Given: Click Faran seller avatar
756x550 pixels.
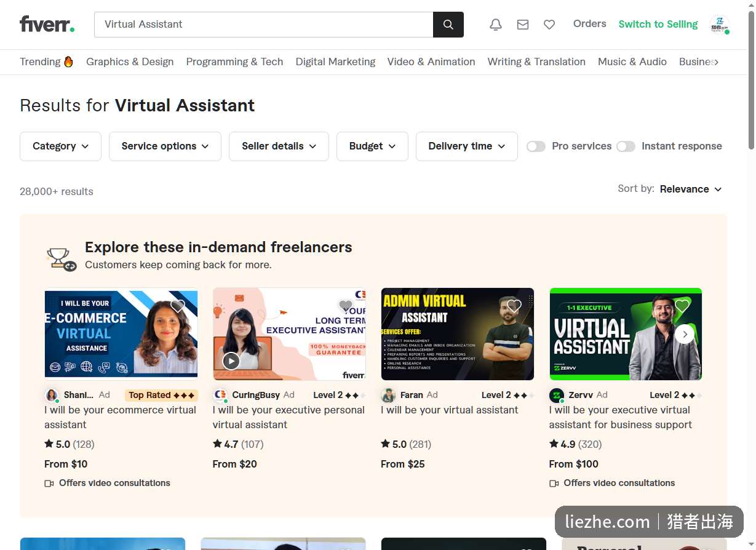Looking at the screenshot, I should click(x=388, y=395).
